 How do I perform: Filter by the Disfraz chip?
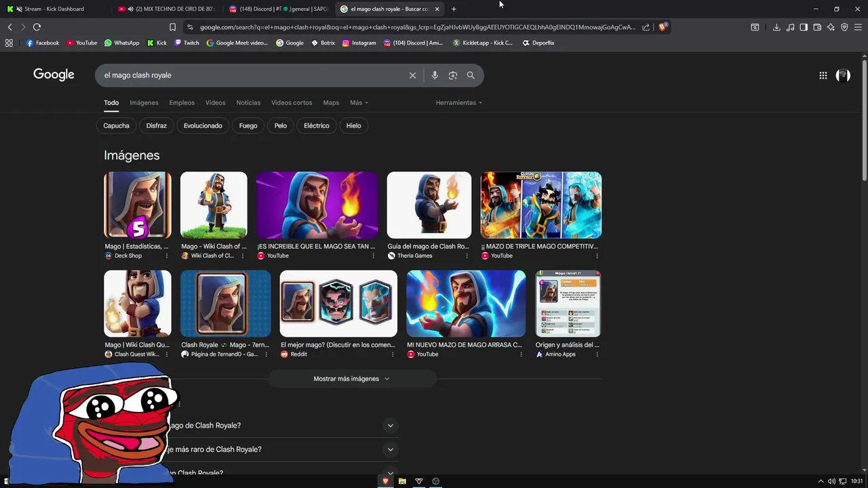point(156,125)
